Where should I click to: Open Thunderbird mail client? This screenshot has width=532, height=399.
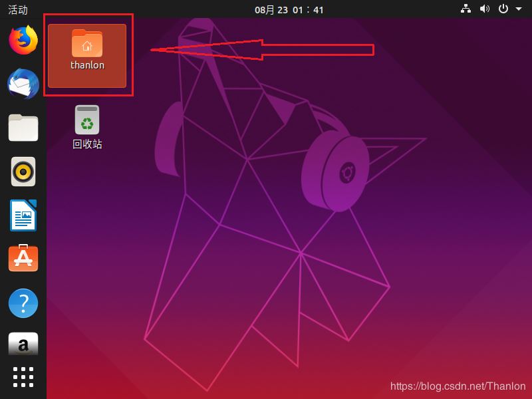click(23, 84)
